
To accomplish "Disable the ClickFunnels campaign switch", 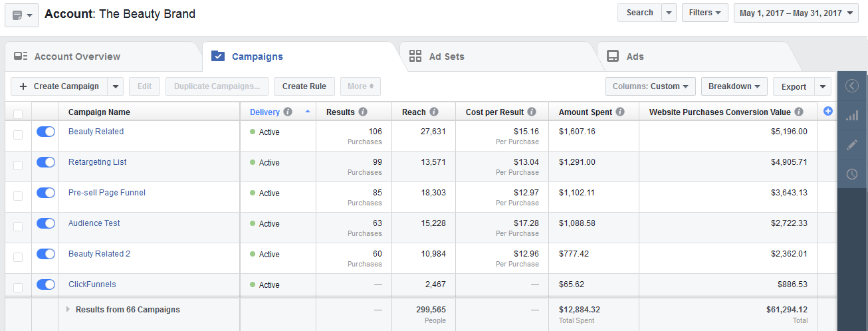I will click(x=46, y=284).
